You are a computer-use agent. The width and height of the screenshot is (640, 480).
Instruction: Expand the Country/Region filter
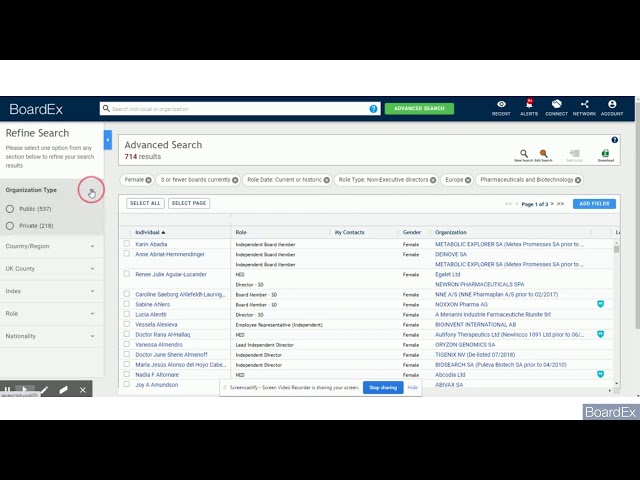[x=92, y=247]
